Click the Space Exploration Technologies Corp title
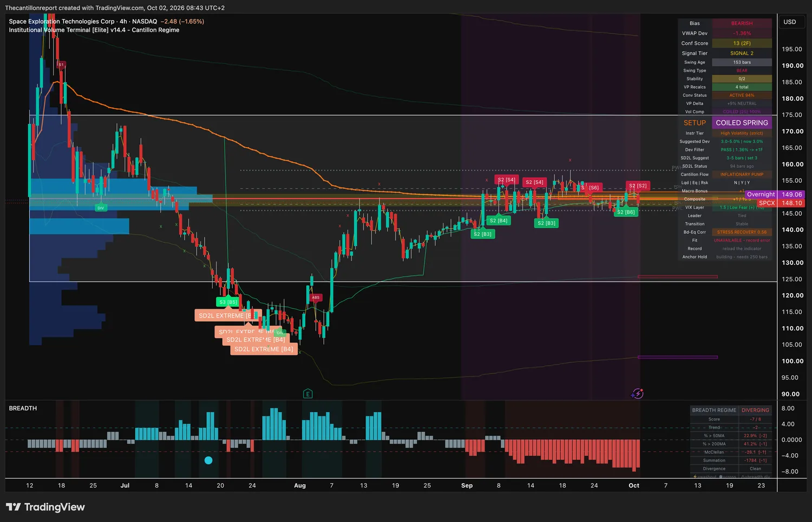The image size is (812, 522). [62, 22]
